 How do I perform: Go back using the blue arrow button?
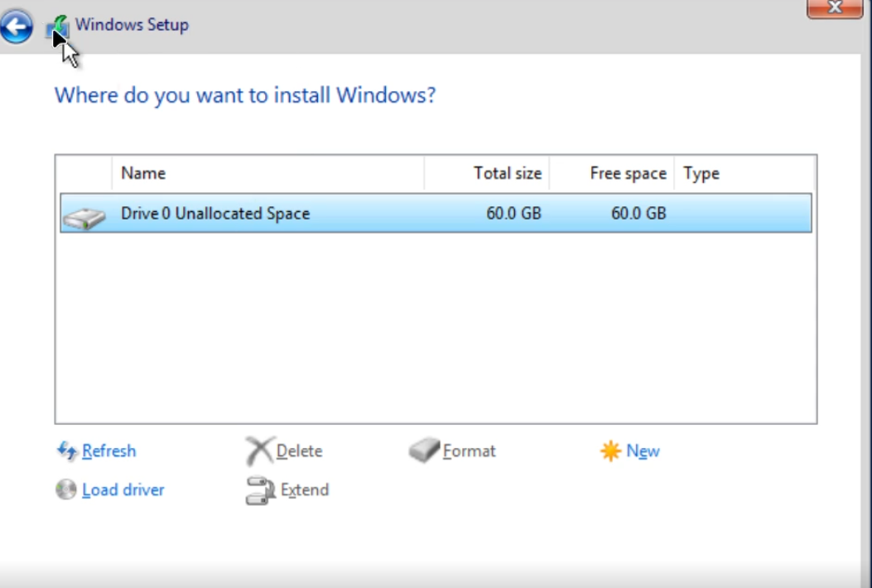tap(17, 27)
